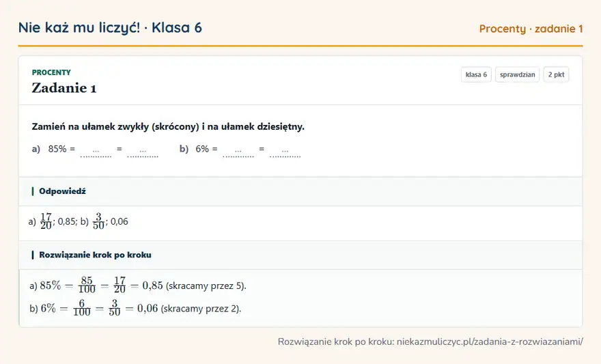Click the note '(skracamy przez 5)'
The image size is (601, 364).
click(206, 286)
